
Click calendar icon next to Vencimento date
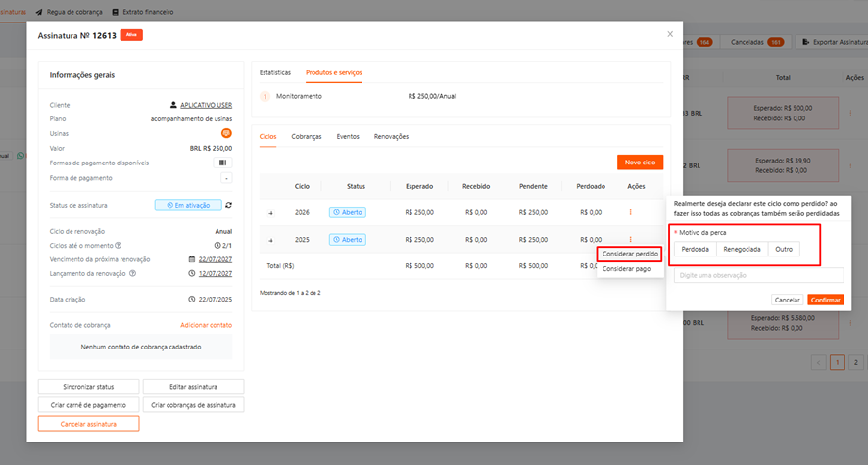click(192, 259)
